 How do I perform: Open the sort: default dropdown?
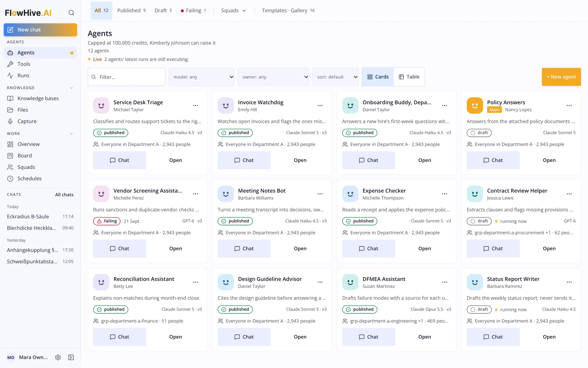pyautogui.click(x=335, y=77)
